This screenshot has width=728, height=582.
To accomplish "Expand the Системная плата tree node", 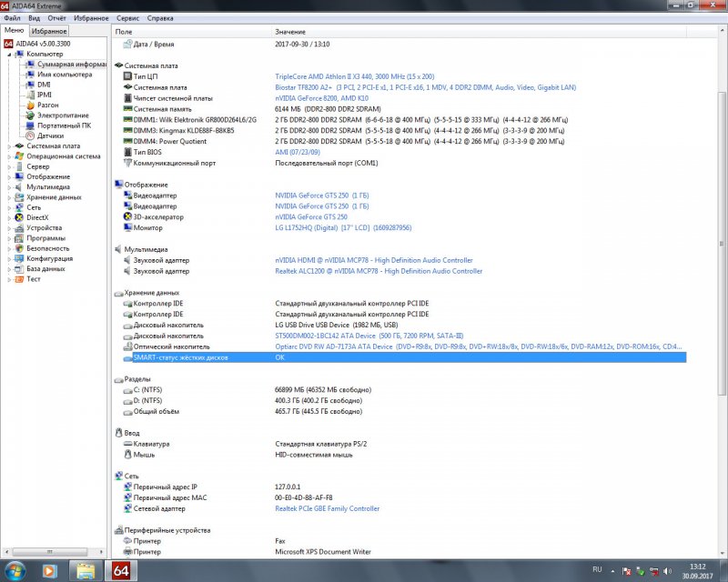I will point(10,146).
